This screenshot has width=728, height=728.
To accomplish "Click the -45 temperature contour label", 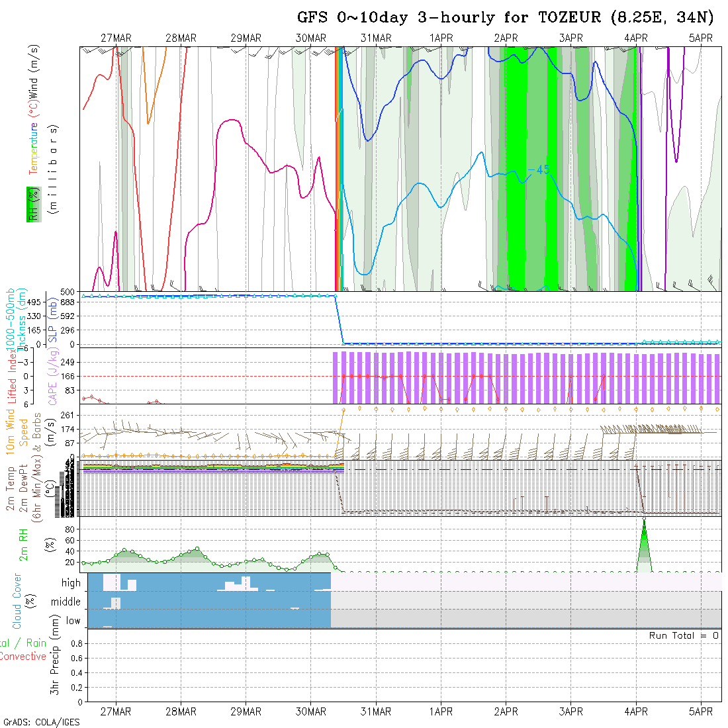I will tap(539, 170).
